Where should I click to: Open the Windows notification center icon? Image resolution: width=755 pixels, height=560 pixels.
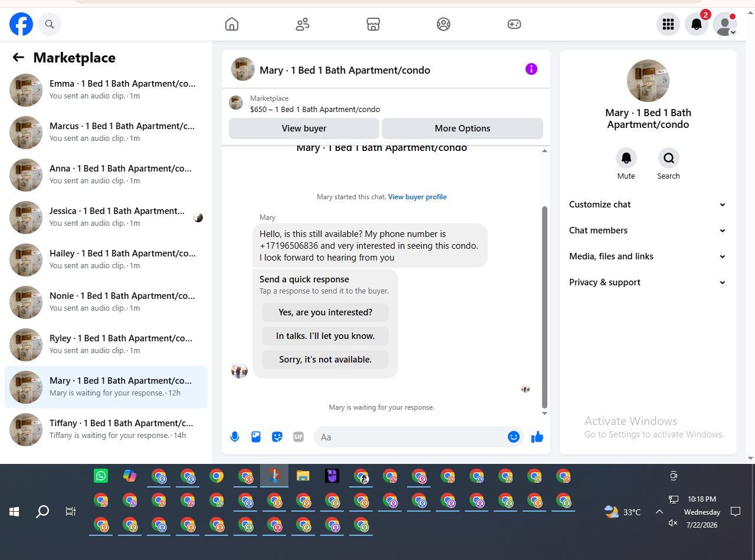(x=736, y=512)
